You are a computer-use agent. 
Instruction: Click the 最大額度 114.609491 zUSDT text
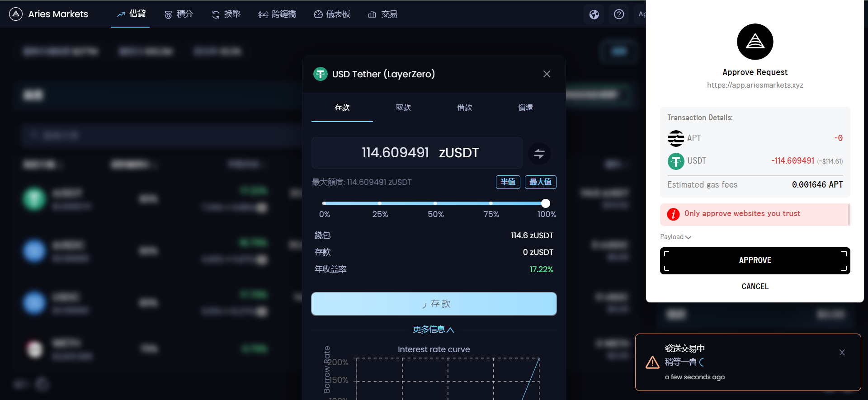(x=362, y=182)
